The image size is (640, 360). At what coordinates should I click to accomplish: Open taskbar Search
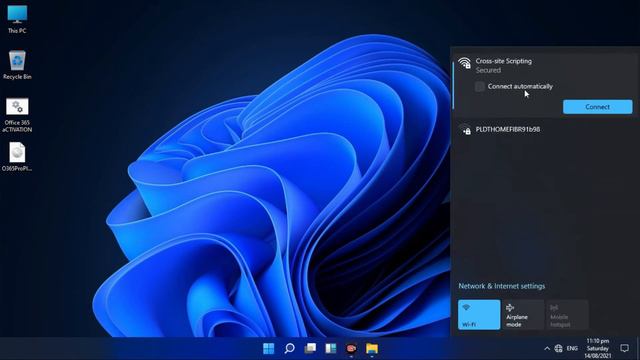[x=289, y=349]
